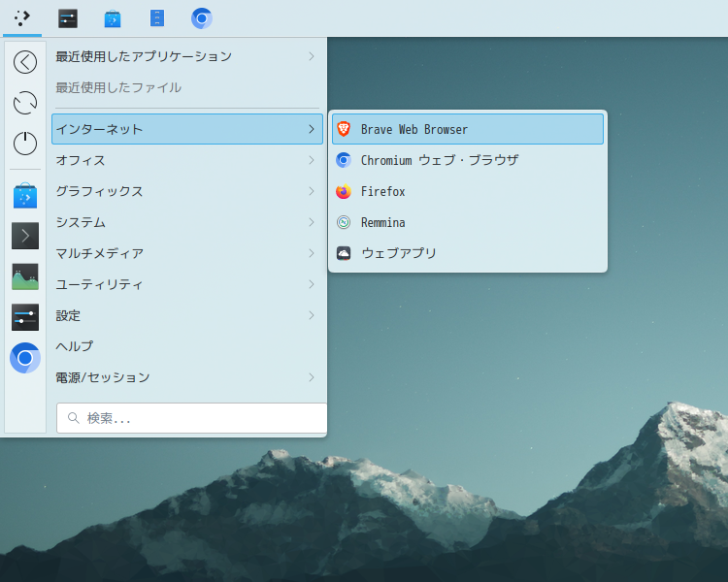Expand the インターネット chevron
Image resolution: width=728 pixels, height=582 pixels.
coord(312,129)
